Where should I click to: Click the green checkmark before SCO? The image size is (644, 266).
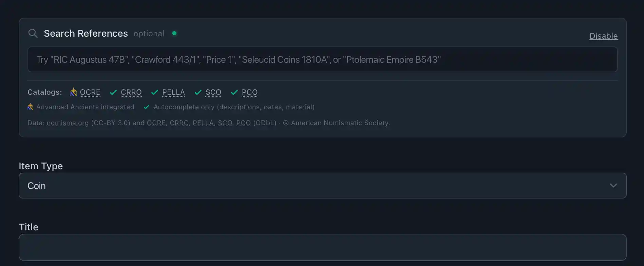pyautogui.click(x=198, y=92)
